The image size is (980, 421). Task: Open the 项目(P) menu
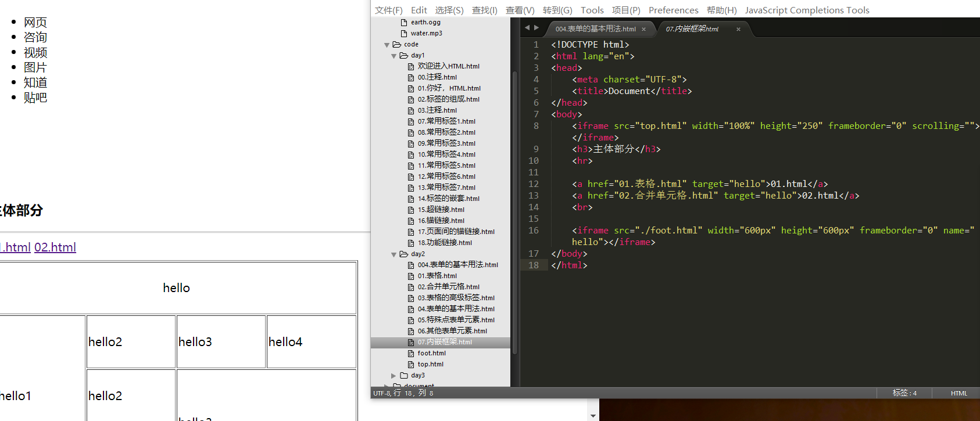coord(626,10)
